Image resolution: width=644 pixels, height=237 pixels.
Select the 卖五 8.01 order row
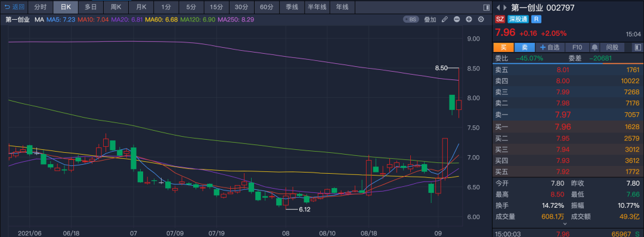point(568,69)
